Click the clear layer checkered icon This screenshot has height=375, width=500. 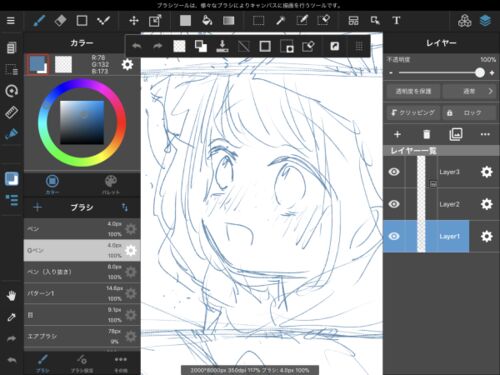(179, 46)
